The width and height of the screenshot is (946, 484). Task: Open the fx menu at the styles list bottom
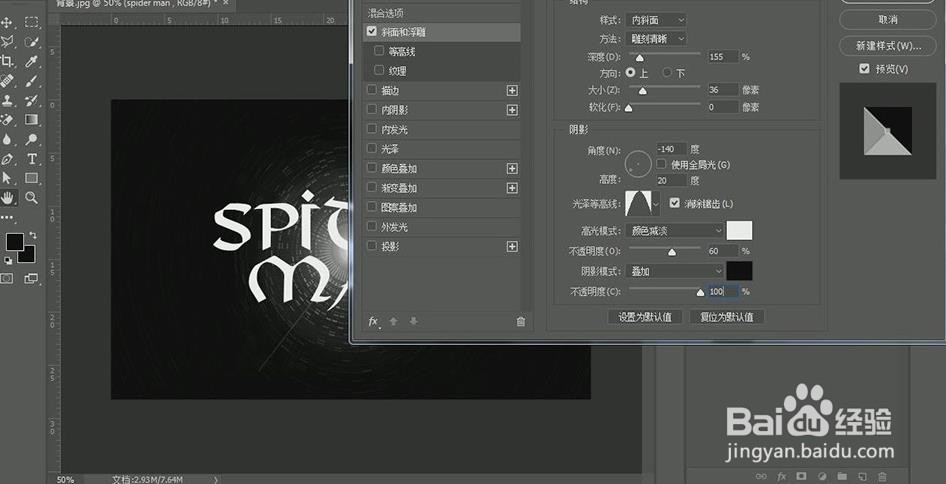click(374, 322)
